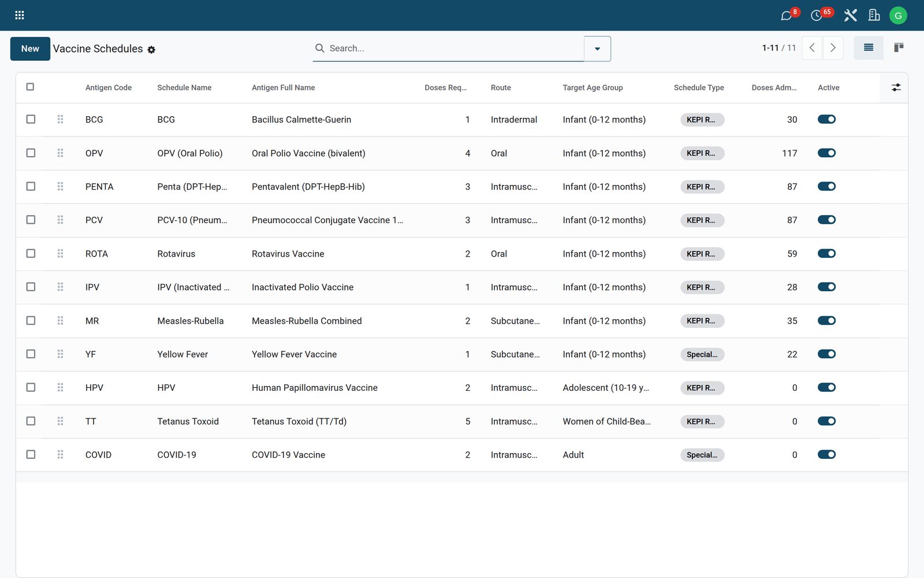Sort by Target Age Group header
The image size is (924, 578).
click(593, 88)
